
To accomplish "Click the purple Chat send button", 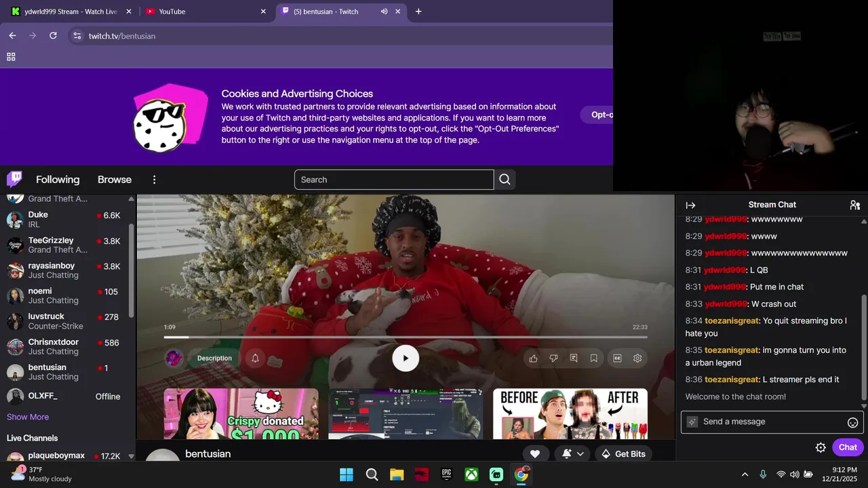I will [x=848, y=447].
